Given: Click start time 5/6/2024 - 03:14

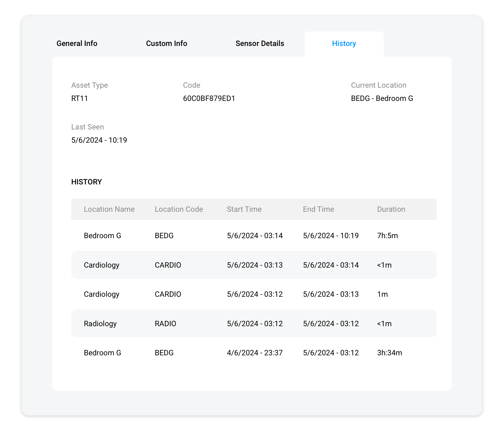Looking at the screenshot, I should pos(255,235).
